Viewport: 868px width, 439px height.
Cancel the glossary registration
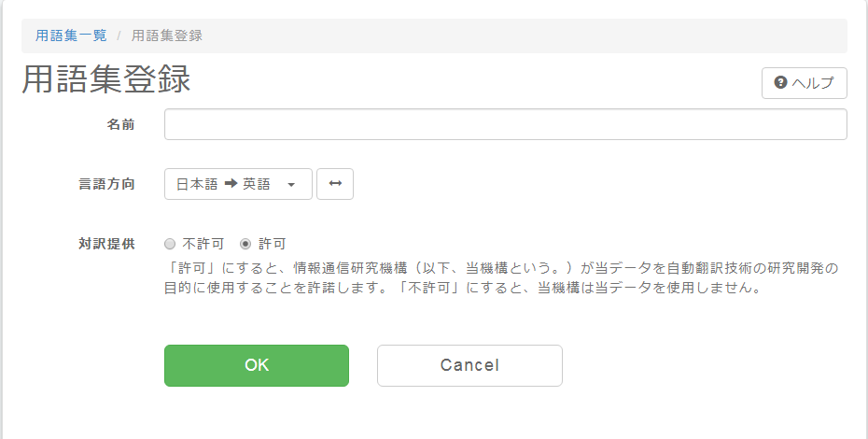point(469,366)
